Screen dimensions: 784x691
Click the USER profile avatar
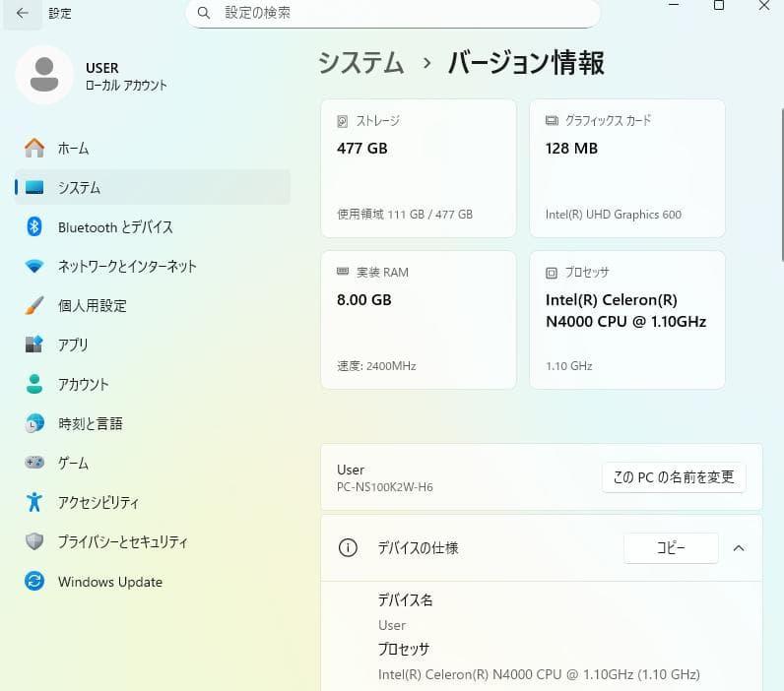tap(44, 75)
